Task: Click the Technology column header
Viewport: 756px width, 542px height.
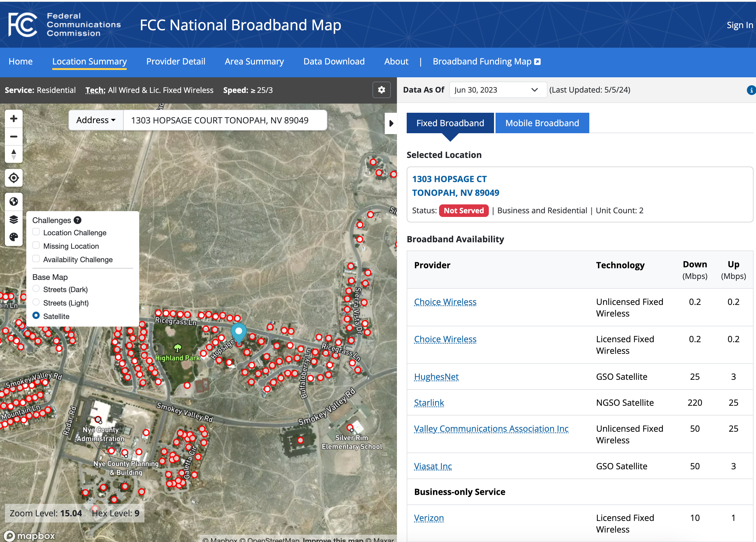Action: pyautogui.click(x=620, y=265)
